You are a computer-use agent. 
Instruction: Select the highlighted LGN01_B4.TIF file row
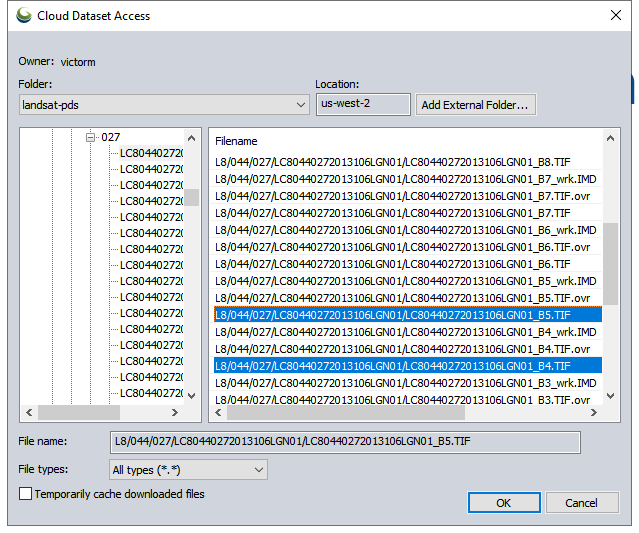(393, 366)
